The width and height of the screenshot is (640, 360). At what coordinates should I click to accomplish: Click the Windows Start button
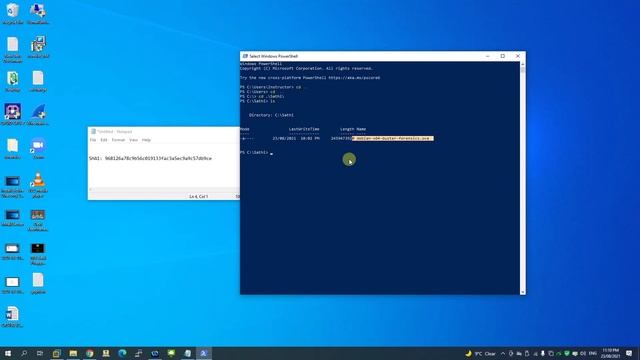pyautogui.click(x=7, y=353)
